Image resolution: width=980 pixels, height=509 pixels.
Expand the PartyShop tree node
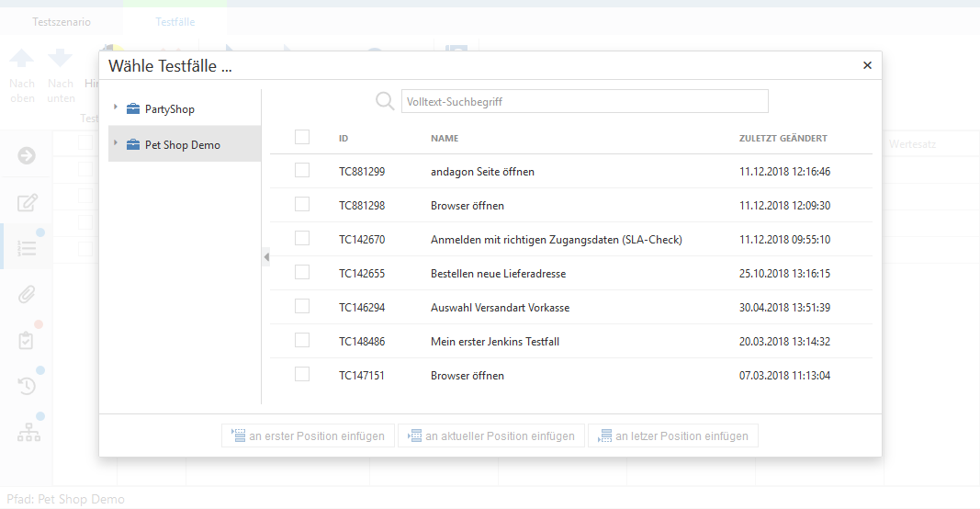click(116, 108)
